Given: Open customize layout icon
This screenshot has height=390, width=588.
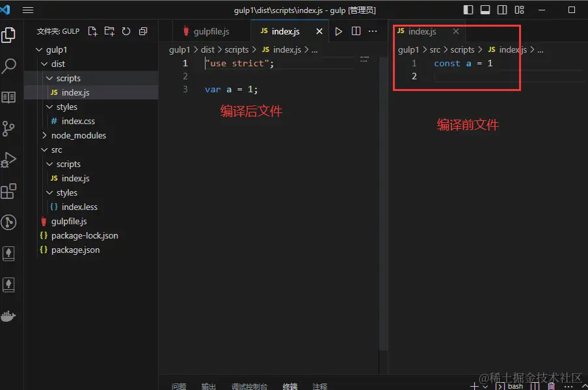Looking at the screenshot, I should click(519, 10).
